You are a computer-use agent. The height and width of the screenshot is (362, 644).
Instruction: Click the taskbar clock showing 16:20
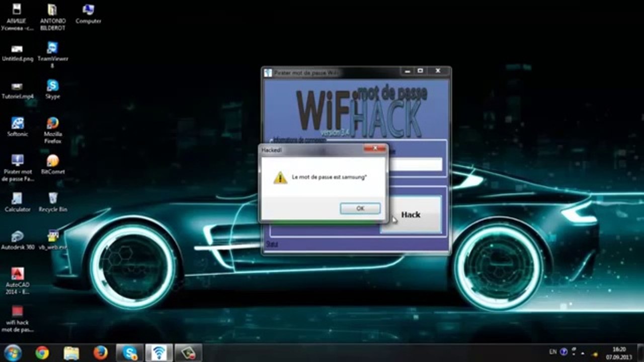tap(619, 352)
